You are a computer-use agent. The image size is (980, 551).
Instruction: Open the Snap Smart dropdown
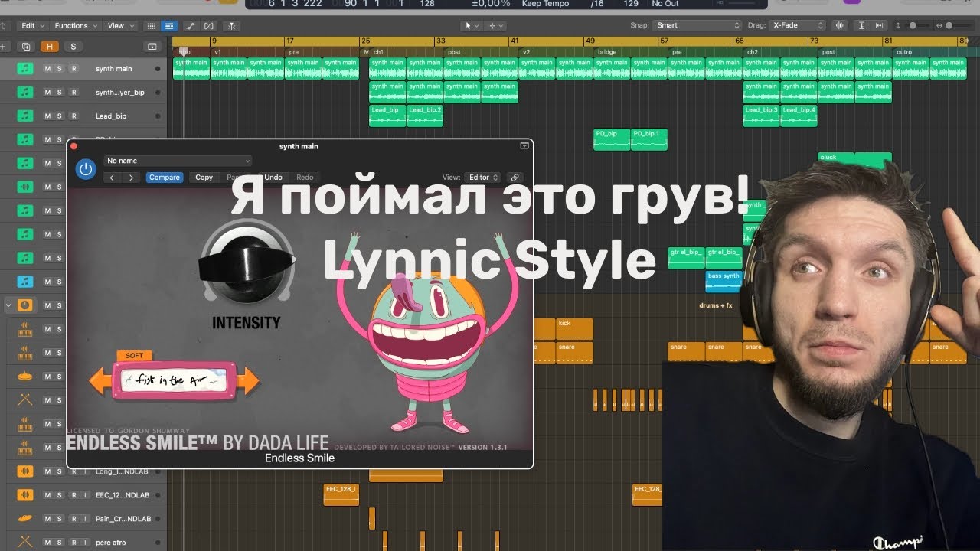tap(697, 25)
